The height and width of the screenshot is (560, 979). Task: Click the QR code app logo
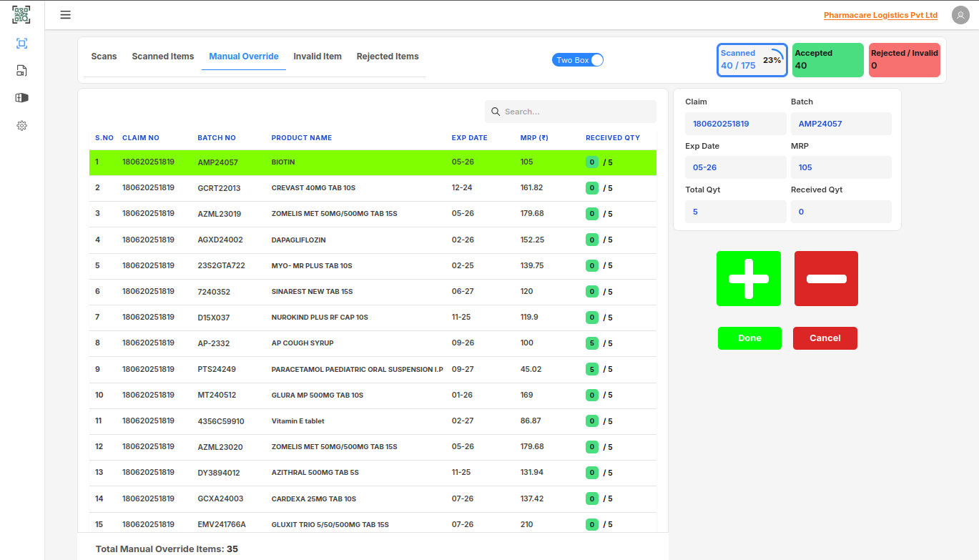(x=21, y=15)
